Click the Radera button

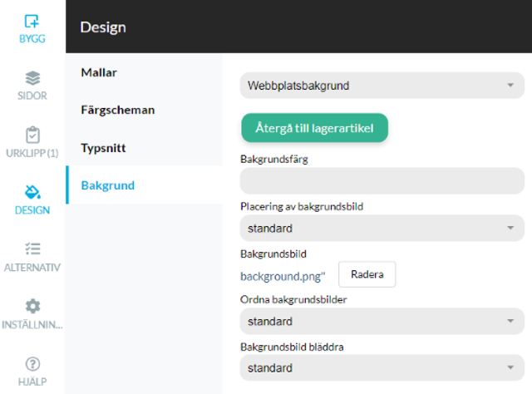367,274
